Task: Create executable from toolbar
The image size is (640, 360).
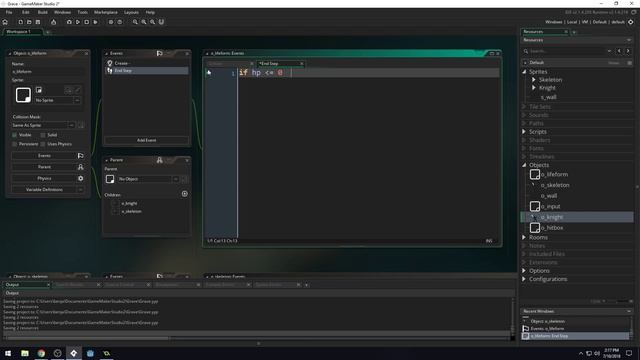Action: (53, 22)
